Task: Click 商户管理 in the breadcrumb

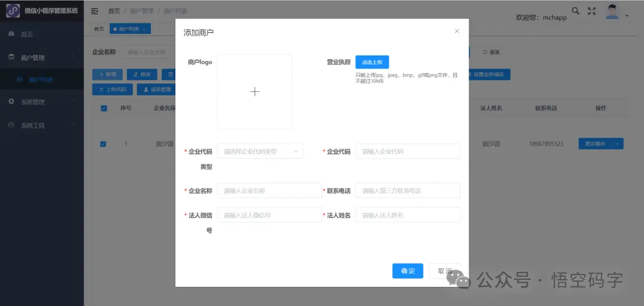Action: tap(142, 11)
